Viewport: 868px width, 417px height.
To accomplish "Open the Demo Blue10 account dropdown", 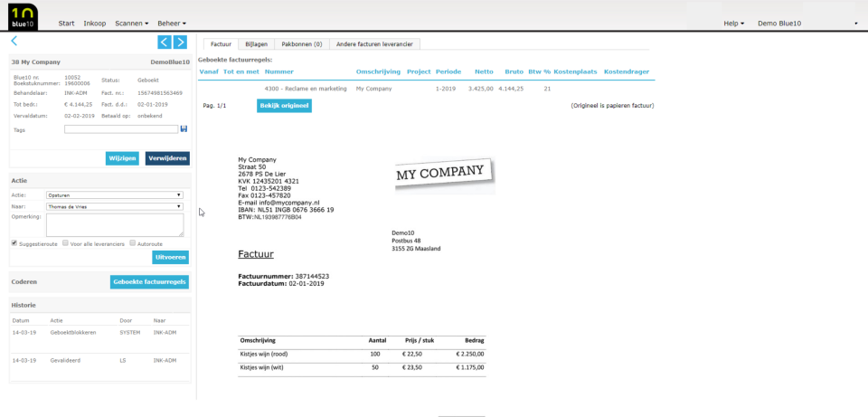I will point(807,24).
